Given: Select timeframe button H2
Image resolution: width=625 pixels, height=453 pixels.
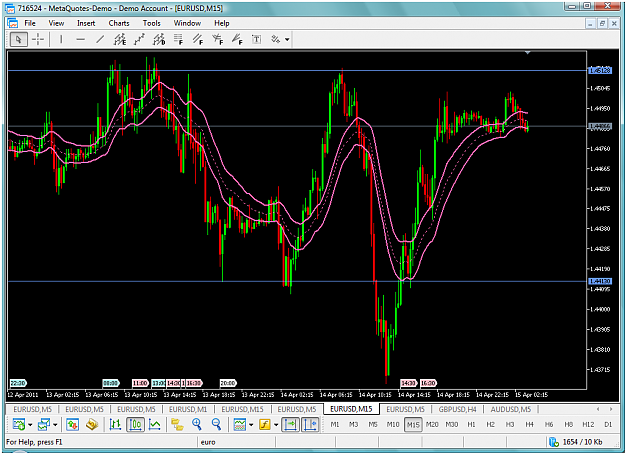Looking at the screenshot, I should (x=490, y=424).
